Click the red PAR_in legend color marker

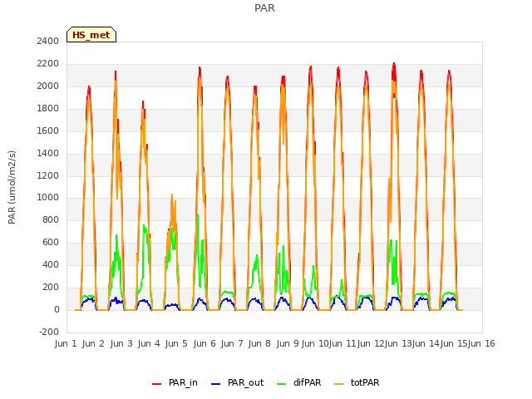pos(156,384)
